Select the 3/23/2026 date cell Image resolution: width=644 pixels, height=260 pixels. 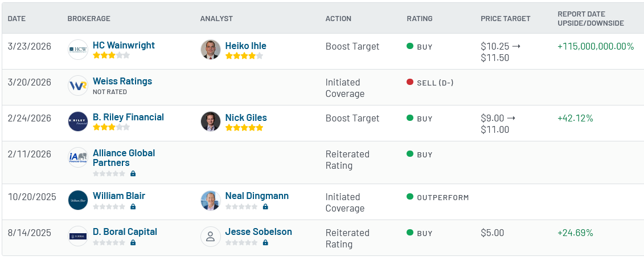tap(30, 46)
